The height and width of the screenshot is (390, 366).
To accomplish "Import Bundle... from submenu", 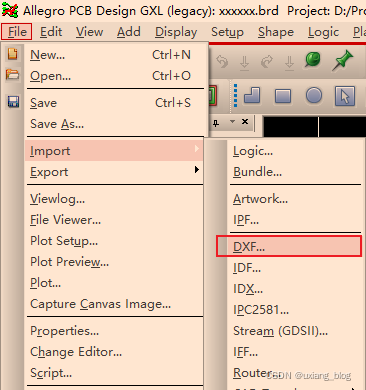I will pos(295,172).
